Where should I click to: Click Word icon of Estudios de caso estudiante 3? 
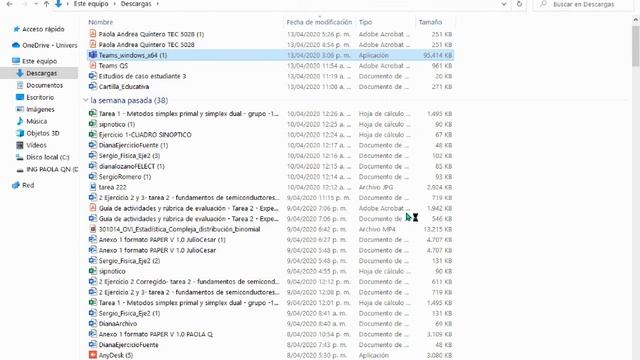[x=93, y=76]
